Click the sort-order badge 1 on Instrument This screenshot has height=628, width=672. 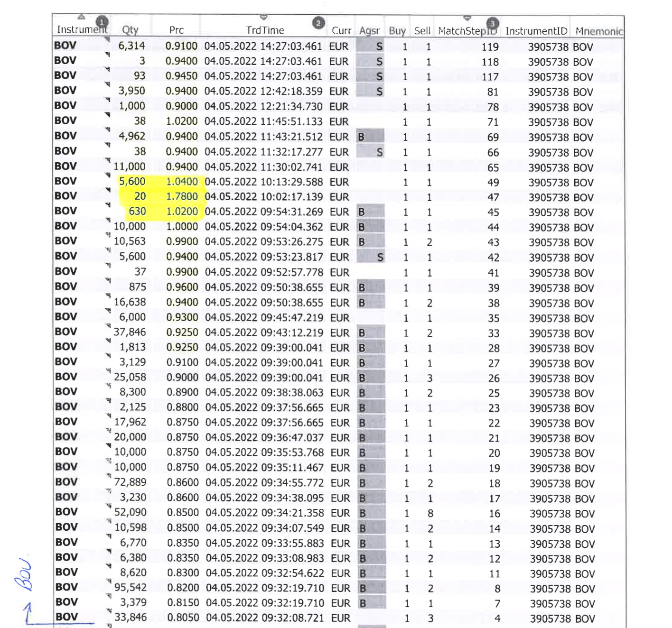(102, 22)
